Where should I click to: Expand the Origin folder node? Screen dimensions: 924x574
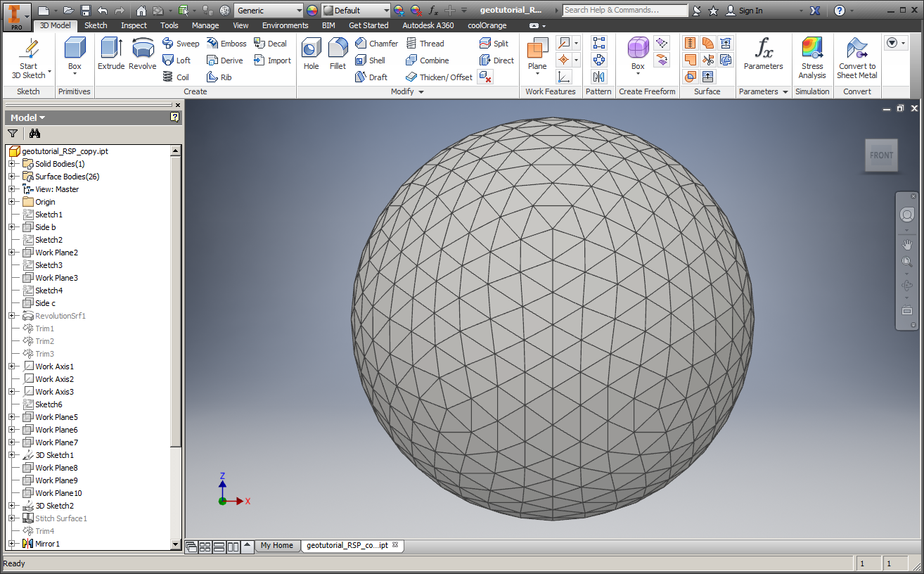coord(11,202)
